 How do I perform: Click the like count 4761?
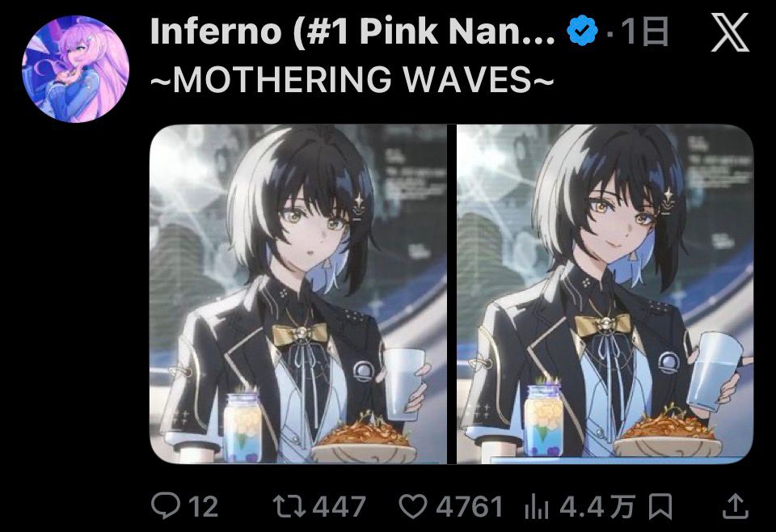click(x=469, y=507)
